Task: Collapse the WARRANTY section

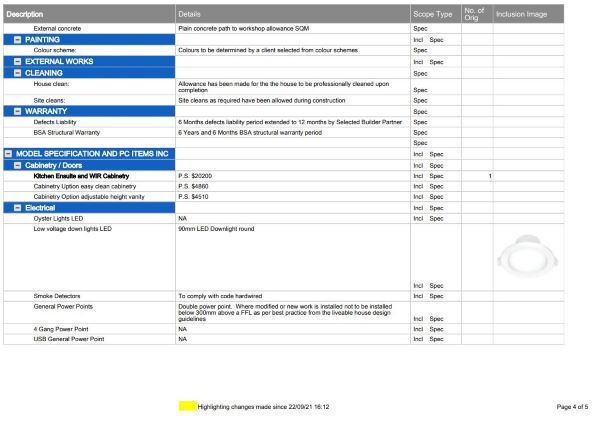Action: pos(18,111)
